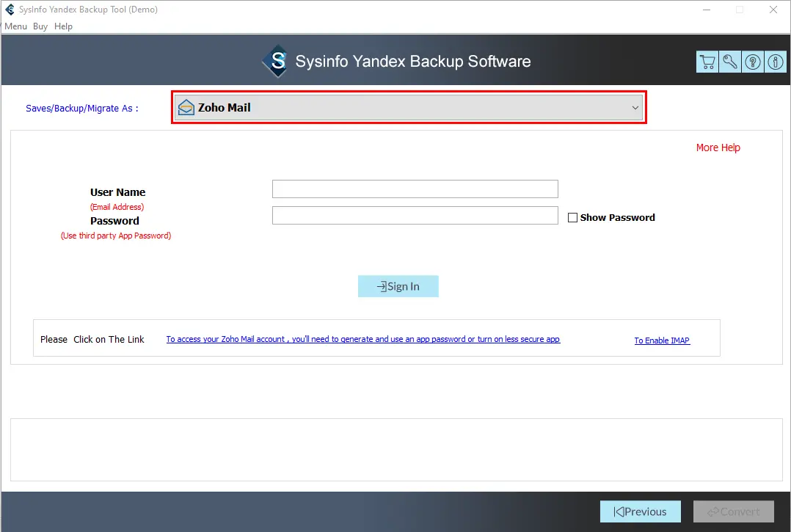Click the app icon in title bar
This screenshot has height=532, width=791.
[10, 10]
